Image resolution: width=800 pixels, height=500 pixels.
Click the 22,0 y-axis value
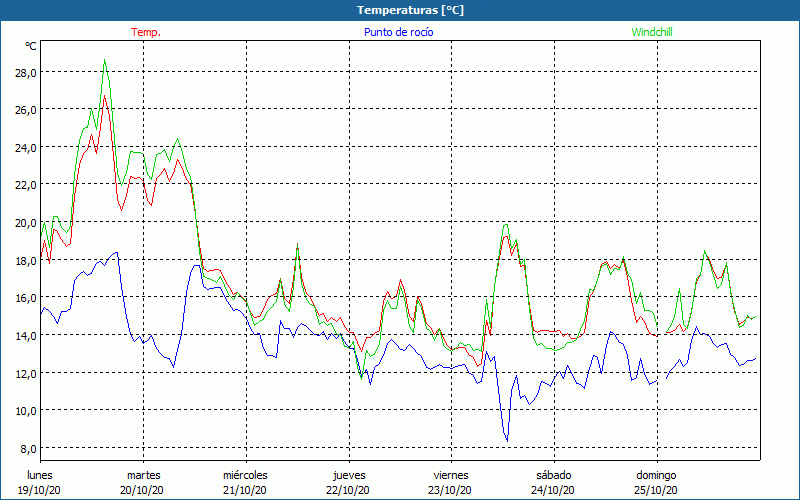pos(26,185)
